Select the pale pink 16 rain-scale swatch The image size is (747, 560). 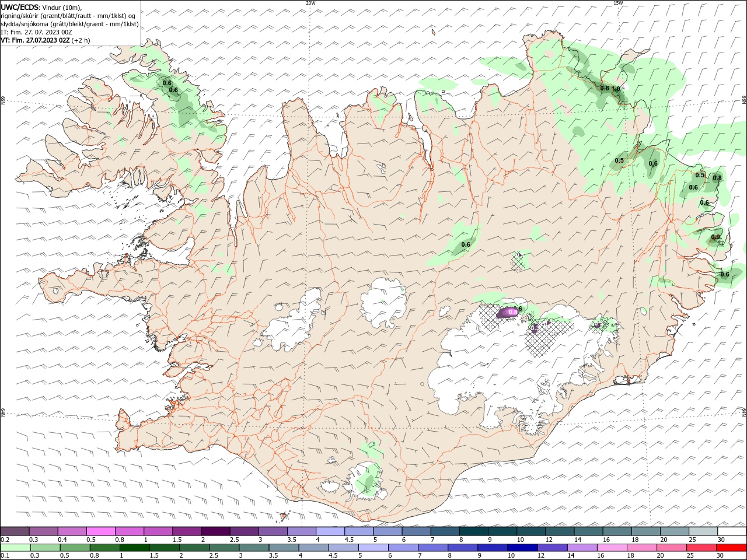(x=612, y=548)
